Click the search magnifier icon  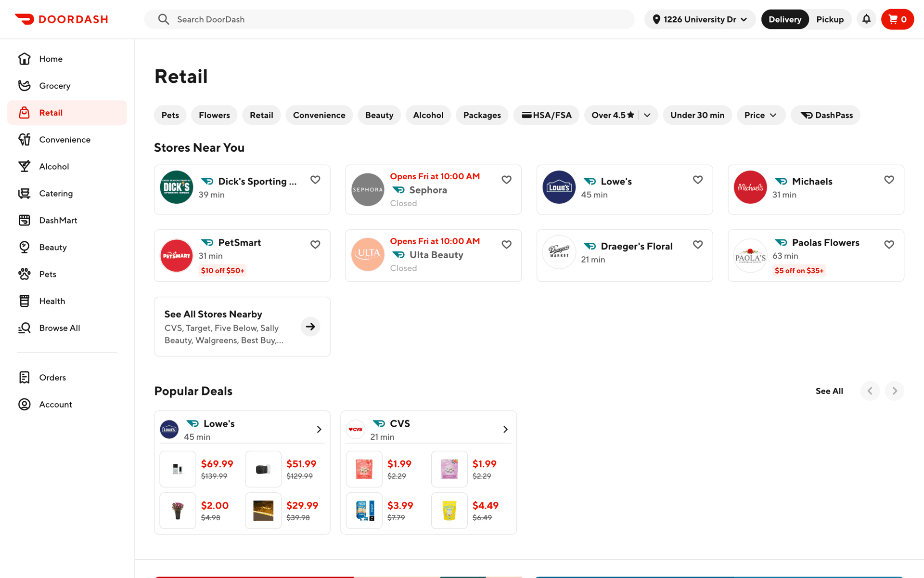164,19
